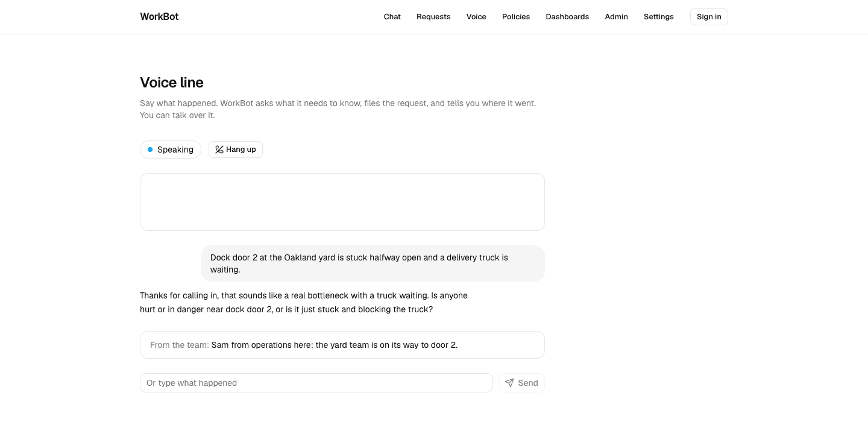
Task: Switch to the Voice section
Action: tap(476, 17)
